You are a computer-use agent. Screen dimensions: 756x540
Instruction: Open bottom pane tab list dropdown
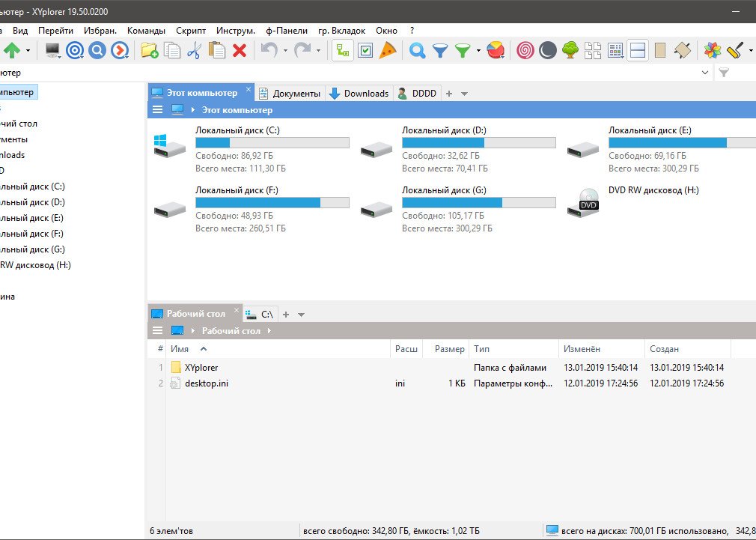(302, 315)
